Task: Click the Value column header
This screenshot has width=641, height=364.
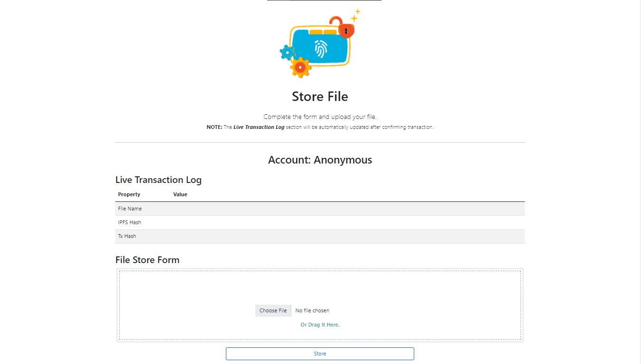Action: click(x=180, y=194)
